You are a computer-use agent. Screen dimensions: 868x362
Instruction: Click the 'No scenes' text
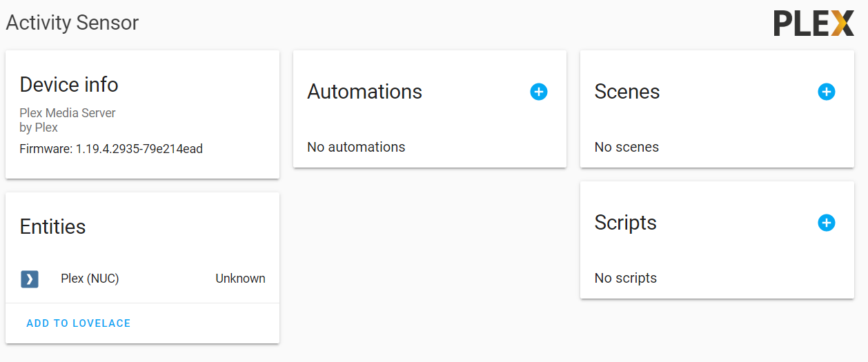(627, 147)
